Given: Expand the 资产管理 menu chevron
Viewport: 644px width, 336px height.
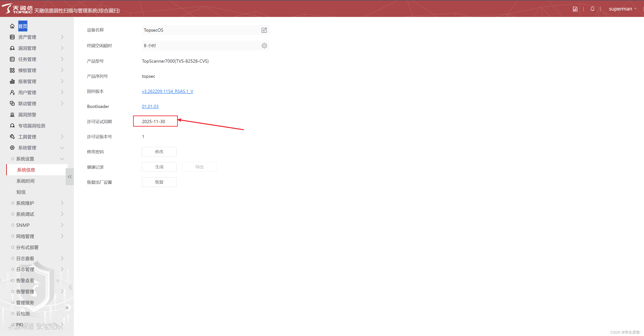Looking at the screenshot, I should click(62, 37).
